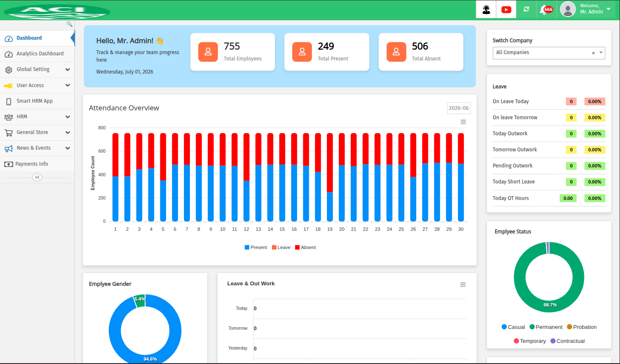Screen dimensions: 620x364
Task: Click the sidebar search magnifier icon
Action: 69,24
